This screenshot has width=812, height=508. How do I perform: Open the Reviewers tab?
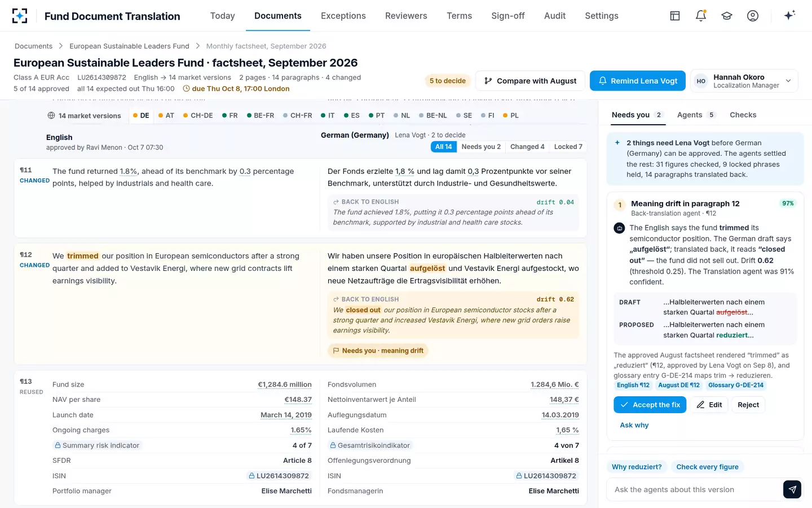(406, 16)
